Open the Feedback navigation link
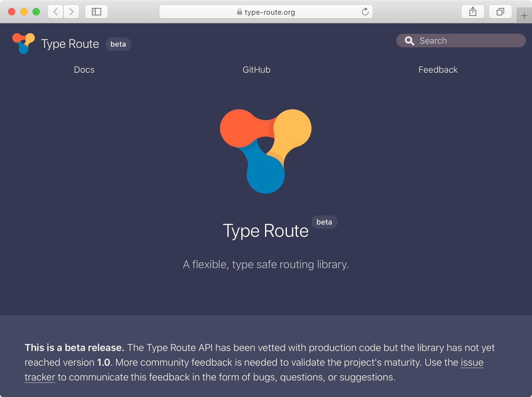Screen dimensions: 532x397 coord(438,70)
